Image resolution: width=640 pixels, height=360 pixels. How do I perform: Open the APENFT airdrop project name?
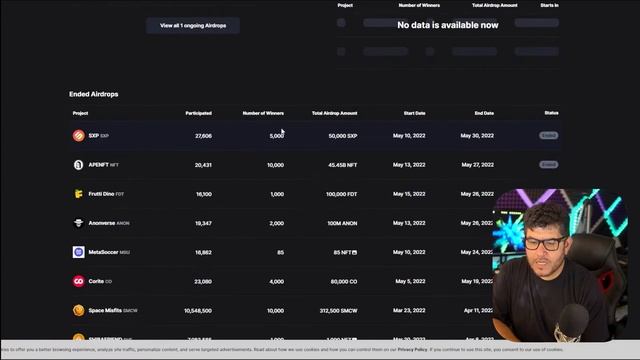(98, 165)
